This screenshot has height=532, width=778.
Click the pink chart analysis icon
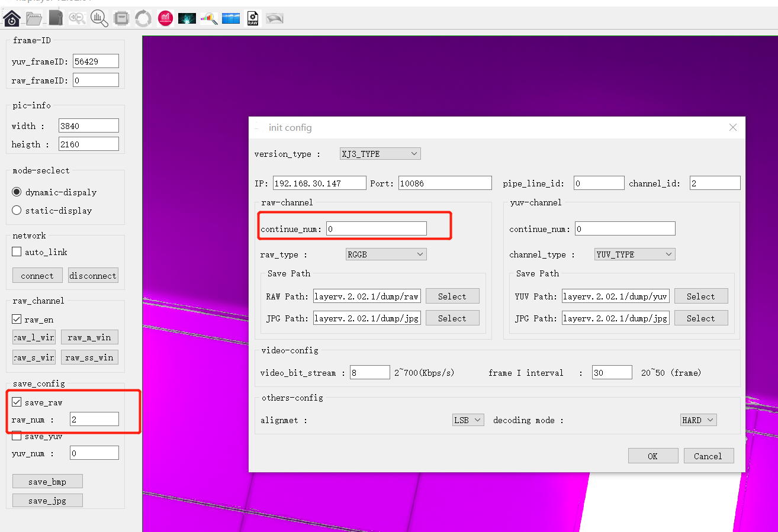coord(165,18)
